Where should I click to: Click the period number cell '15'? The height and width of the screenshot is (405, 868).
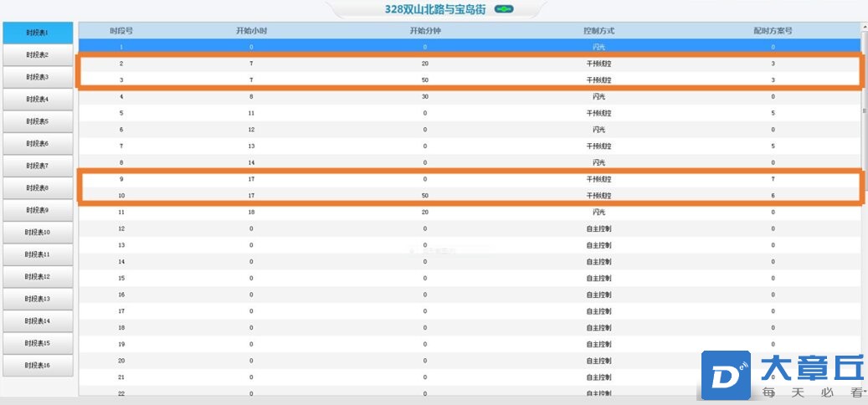[x=121, y=279]
